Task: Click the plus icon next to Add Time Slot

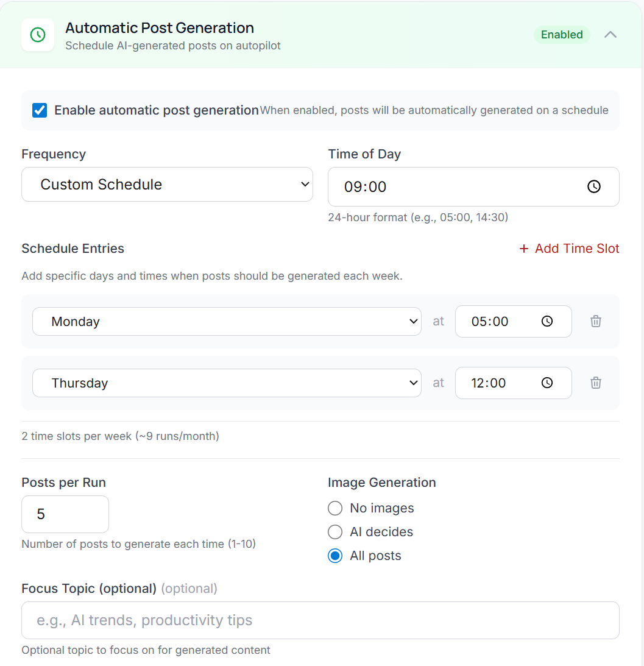Action: coord(524,249)
